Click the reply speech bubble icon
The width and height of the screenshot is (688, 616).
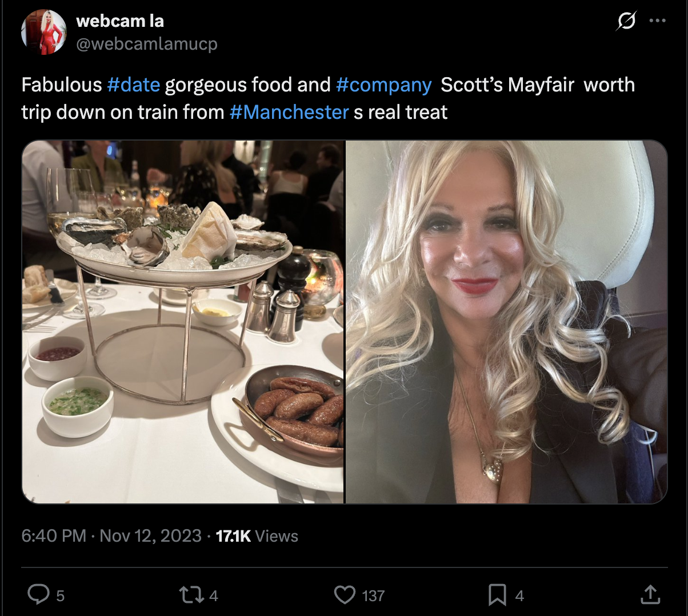[39, 595]
